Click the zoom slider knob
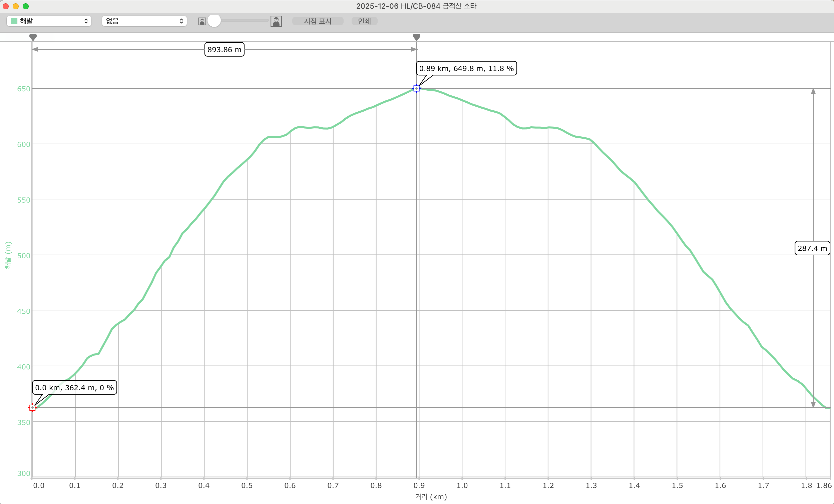 (x=214, y=21)
